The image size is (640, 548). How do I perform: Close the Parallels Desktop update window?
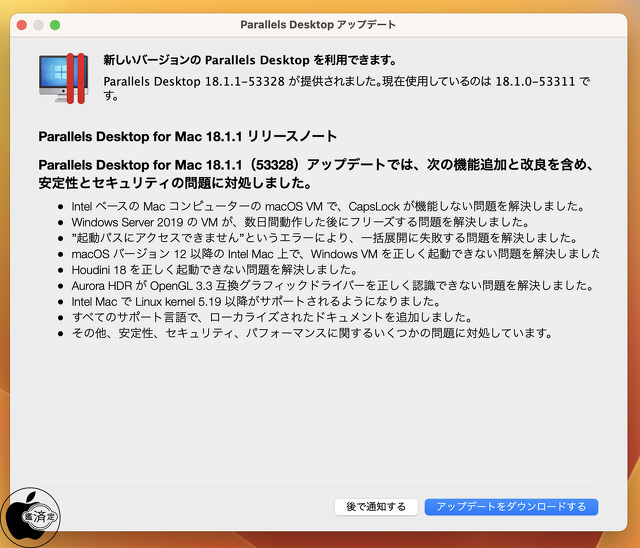point(22,25)
